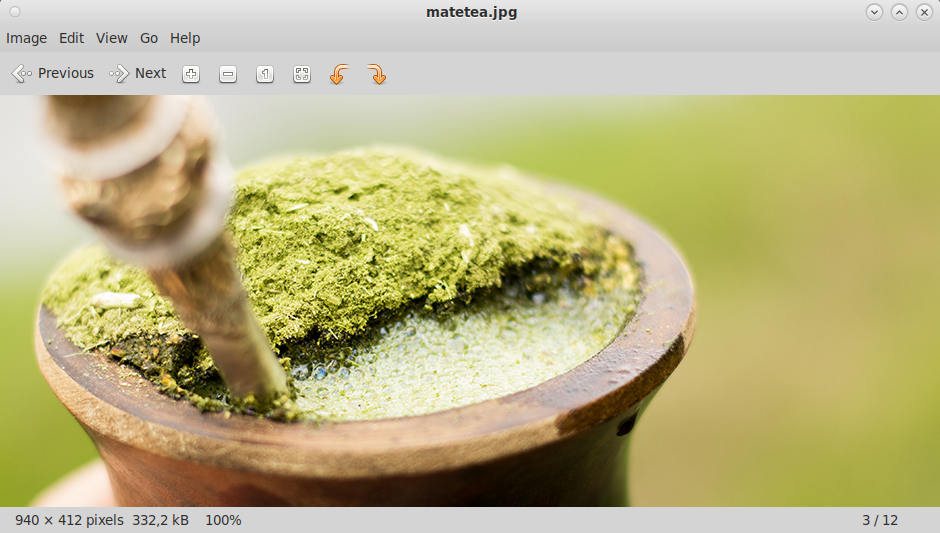Open the Go menu
The image size is (940, 533).
[x=149, y=38]
